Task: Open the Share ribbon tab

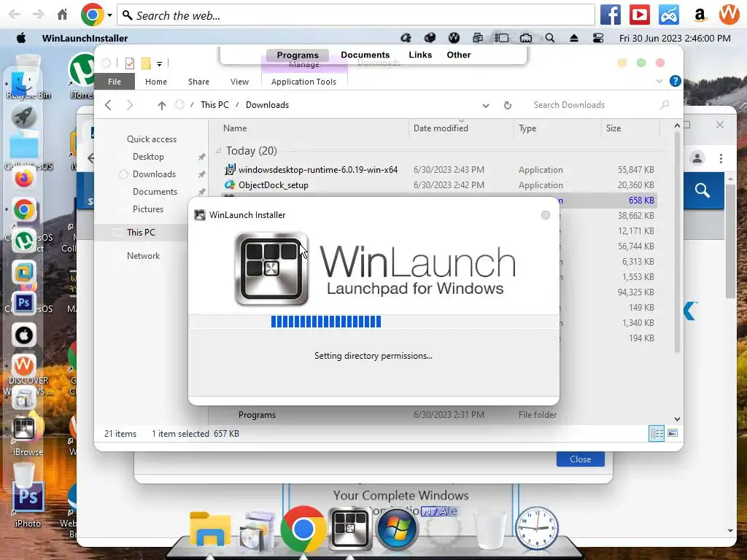Action: 198,82
